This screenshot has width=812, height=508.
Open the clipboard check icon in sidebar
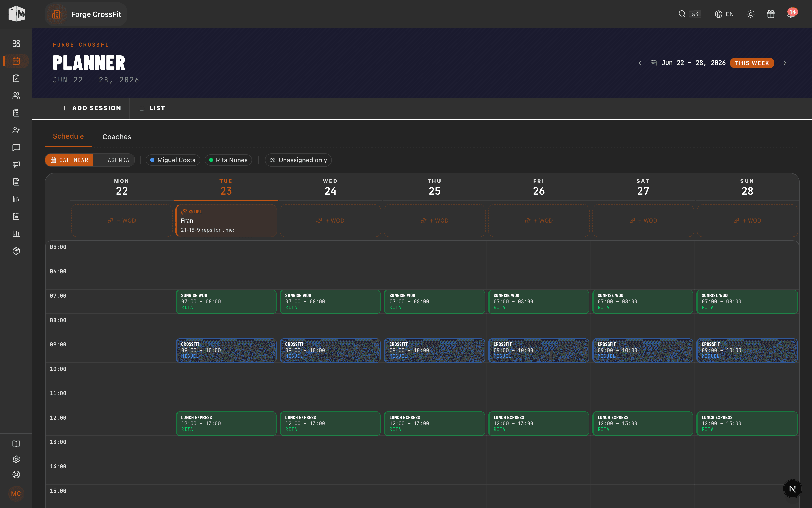[x=16, y=78]
